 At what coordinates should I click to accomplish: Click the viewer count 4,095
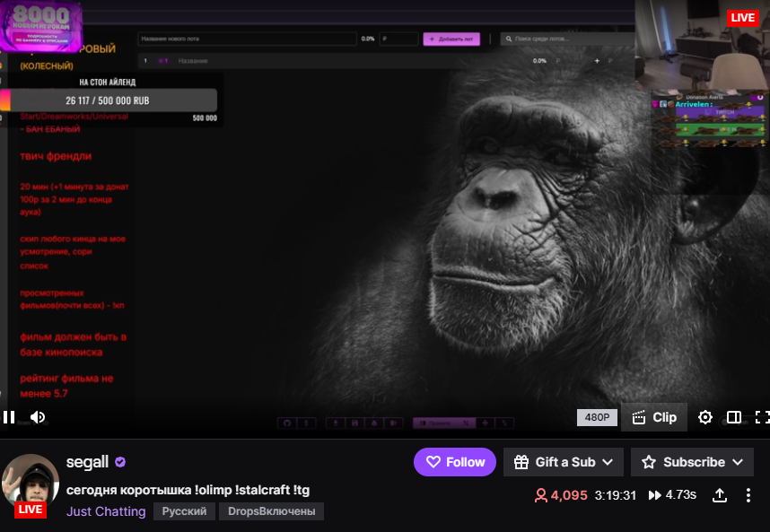click(561, 494)
